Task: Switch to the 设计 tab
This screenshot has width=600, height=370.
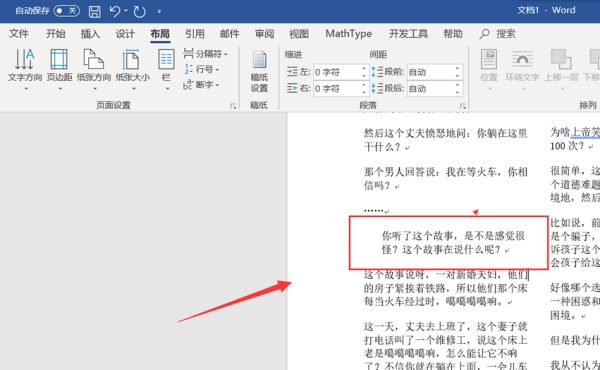Action: click(125, 34)
